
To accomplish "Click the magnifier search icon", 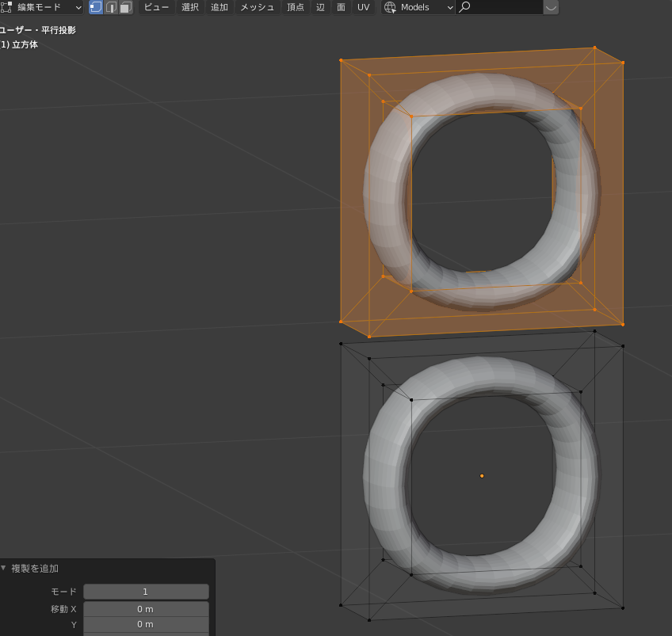I will pyautogui.click(x=464, y=7).
